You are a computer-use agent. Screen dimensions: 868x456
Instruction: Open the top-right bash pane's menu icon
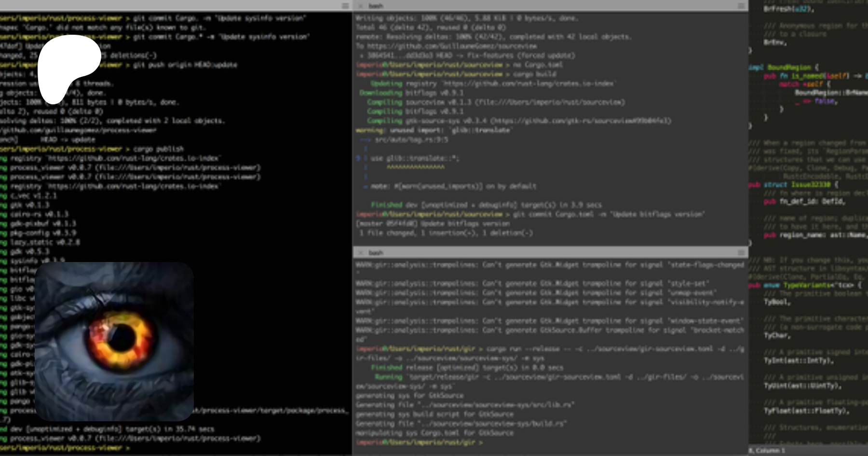click(741, 6)
